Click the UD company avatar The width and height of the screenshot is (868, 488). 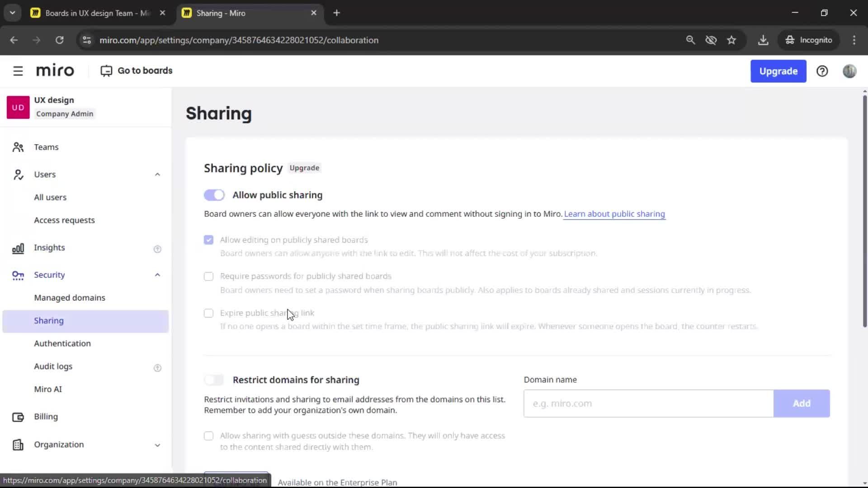pos(18,107)
